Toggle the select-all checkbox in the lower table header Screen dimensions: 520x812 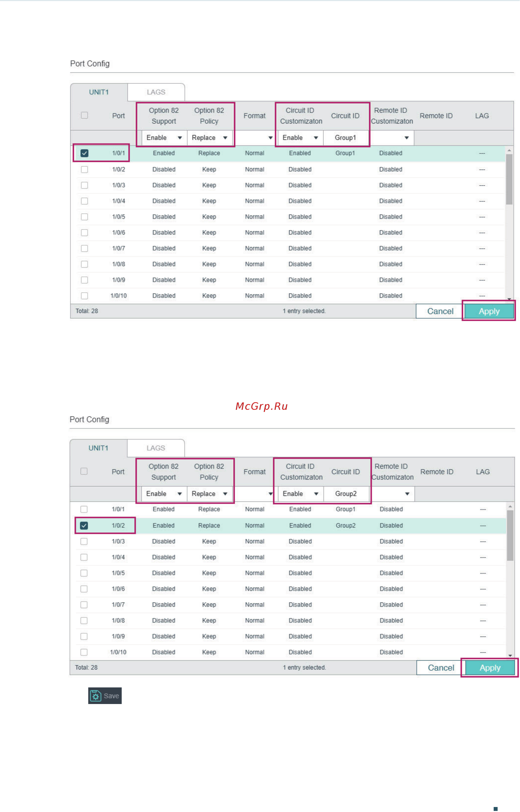coord(84,471)
